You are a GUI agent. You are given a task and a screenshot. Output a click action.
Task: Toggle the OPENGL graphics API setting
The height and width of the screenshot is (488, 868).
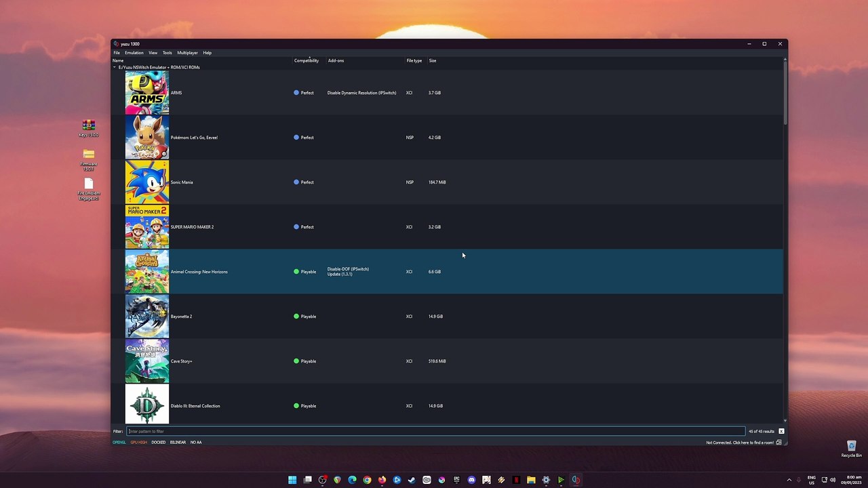119,443
